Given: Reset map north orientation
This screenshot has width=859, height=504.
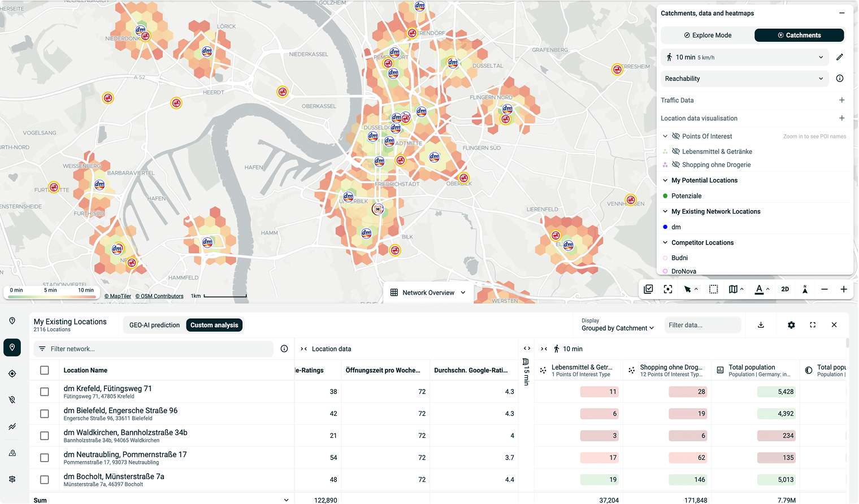Looking at the screenshot, I should point(805,289).
